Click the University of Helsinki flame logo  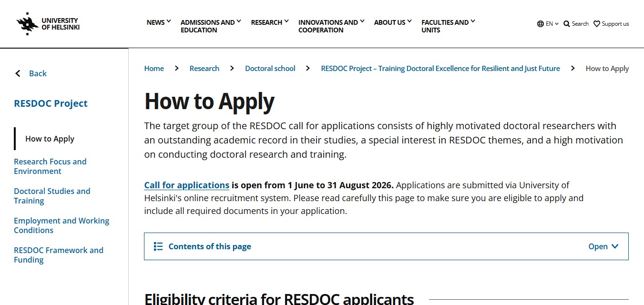(27, 24)
